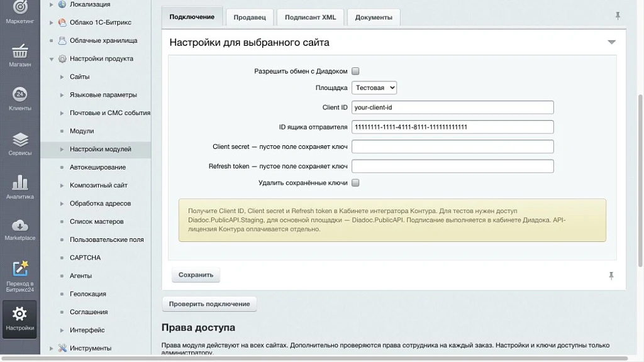Switch to the Продавец tab
The width and height of the screenshot is (644, 362).
coord(249,17)
